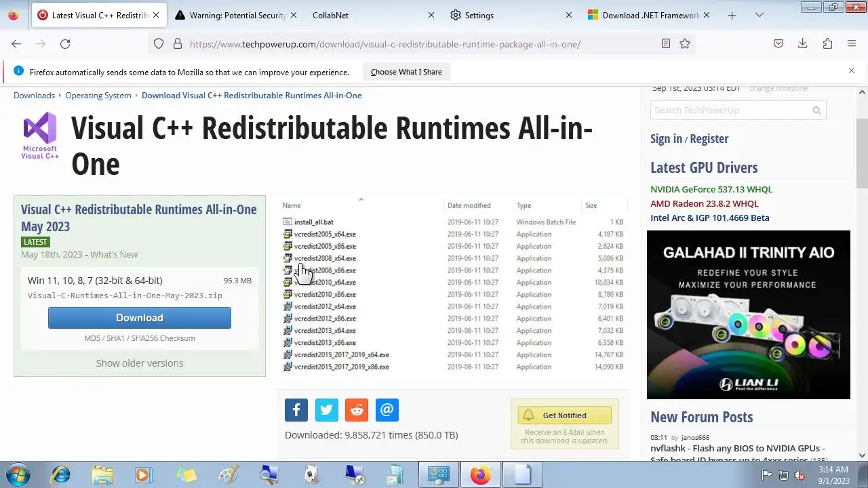Open the Firefox hamburger menu
Image resolution: width=868 pixels, height=488 pixels.
tap(852, 43)
